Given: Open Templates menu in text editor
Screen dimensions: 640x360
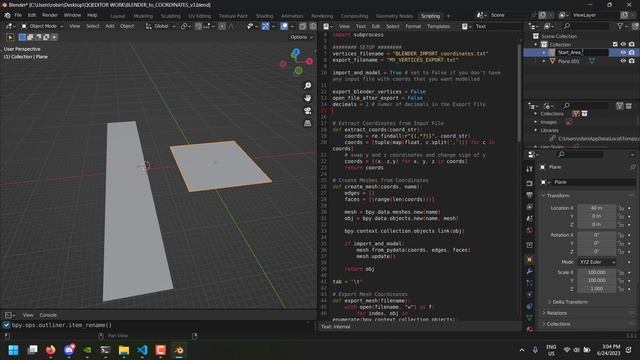Looking at the screenshot, I should click(x=438, y=26).
